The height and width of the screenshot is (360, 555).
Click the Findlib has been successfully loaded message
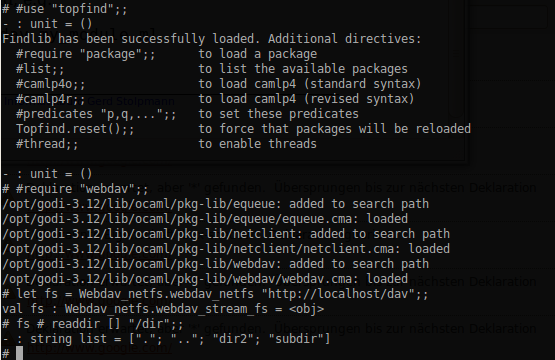point(212,39)
